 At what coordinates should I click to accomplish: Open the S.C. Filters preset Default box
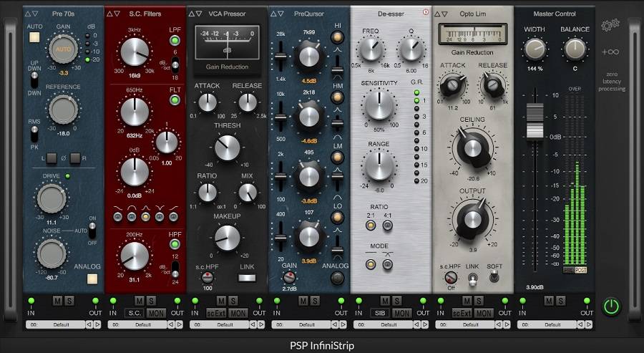click(x=143, y=324)
